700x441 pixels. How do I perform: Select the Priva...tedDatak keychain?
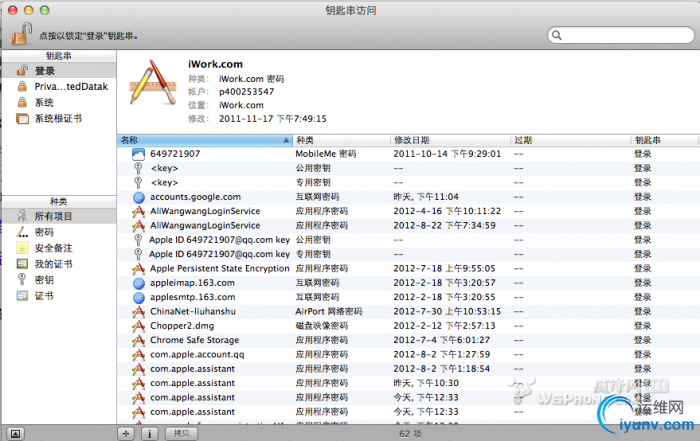pos(59,86)
